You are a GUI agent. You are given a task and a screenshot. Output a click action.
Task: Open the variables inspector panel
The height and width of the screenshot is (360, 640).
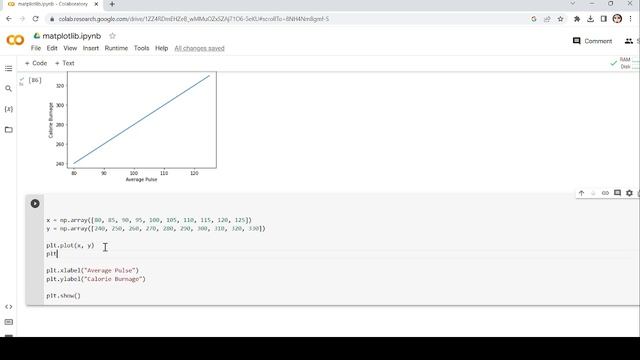9,109
